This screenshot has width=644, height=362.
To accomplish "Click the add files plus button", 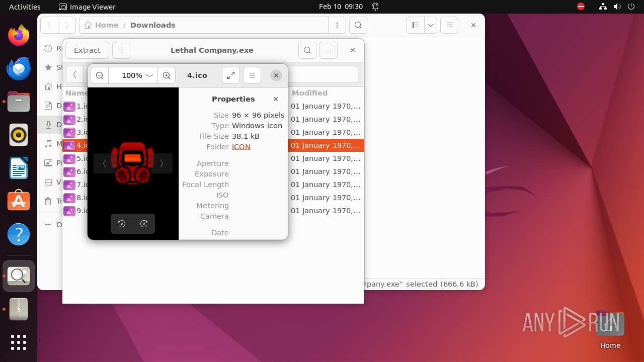I will pos(121,50).
